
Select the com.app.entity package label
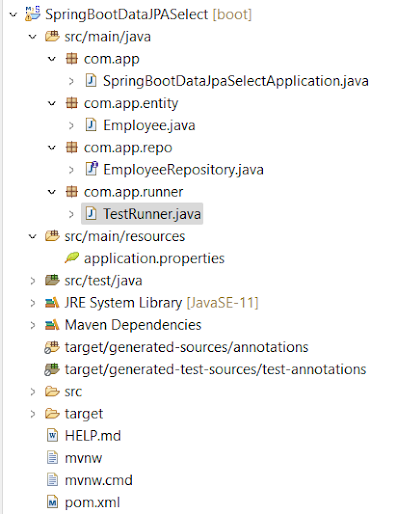[x=131, y=103]
